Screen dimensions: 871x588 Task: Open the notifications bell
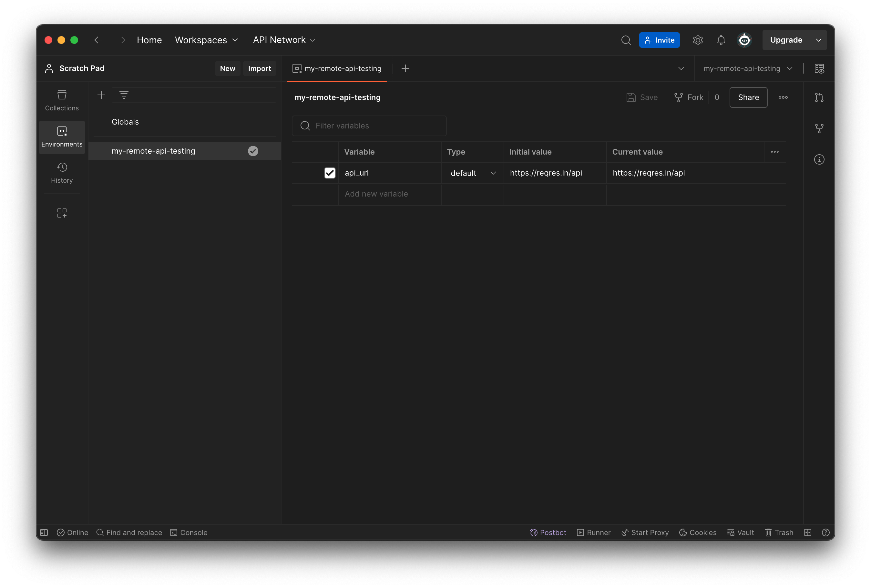click(721, 40)
